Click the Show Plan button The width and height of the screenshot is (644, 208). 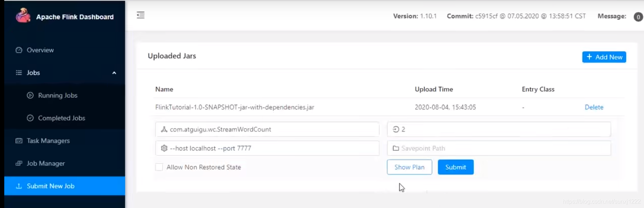409,167
